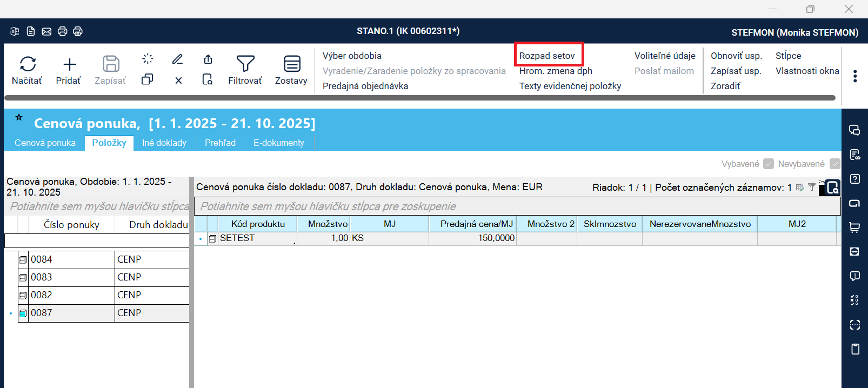The height and width of the screenshot is (388, 868).
Task: Switch to the Iné doklady tab
Action: click(164, 143)
